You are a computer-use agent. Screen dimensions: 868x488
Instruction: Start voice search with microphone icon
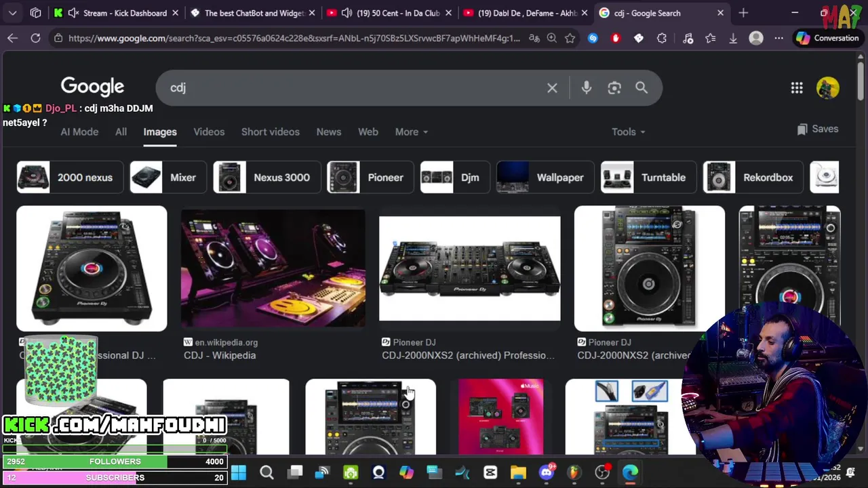tap(587, 87)
